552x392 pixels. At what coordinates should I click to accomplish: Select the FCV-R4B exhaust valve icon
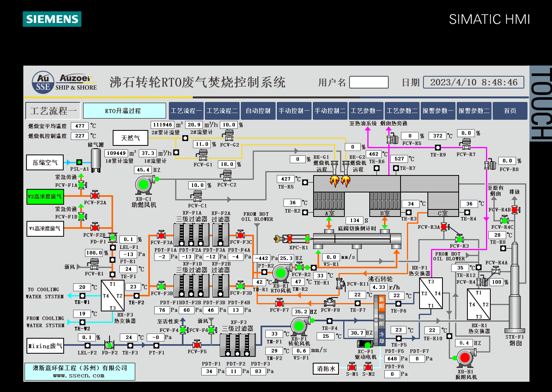pos(515,209)
